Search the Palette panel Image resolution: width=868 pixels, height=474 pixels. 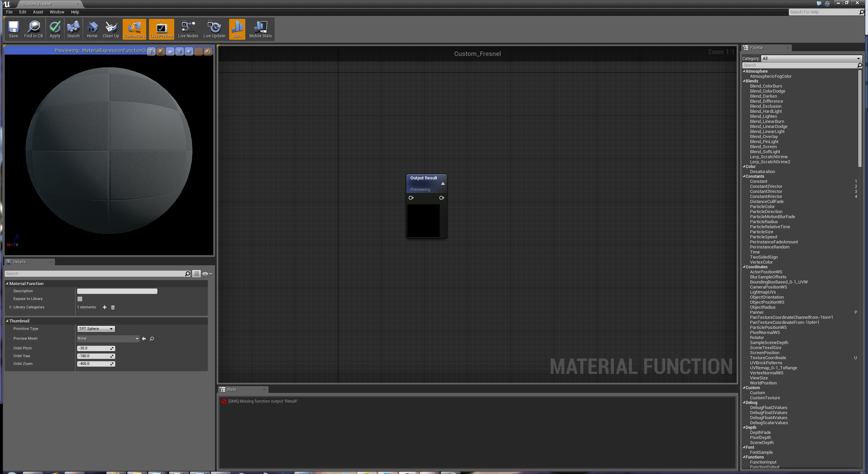799,65
